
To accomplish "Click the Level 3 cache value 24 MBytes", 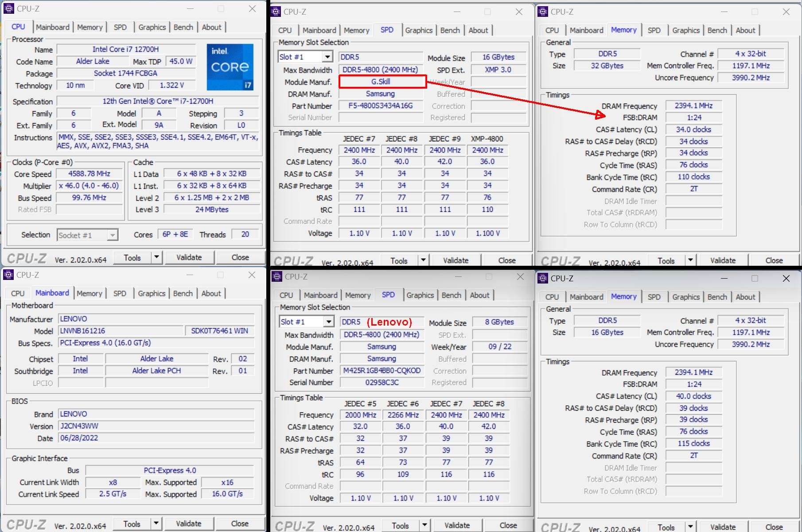I will pyautogui.click(x=212, y=210).
